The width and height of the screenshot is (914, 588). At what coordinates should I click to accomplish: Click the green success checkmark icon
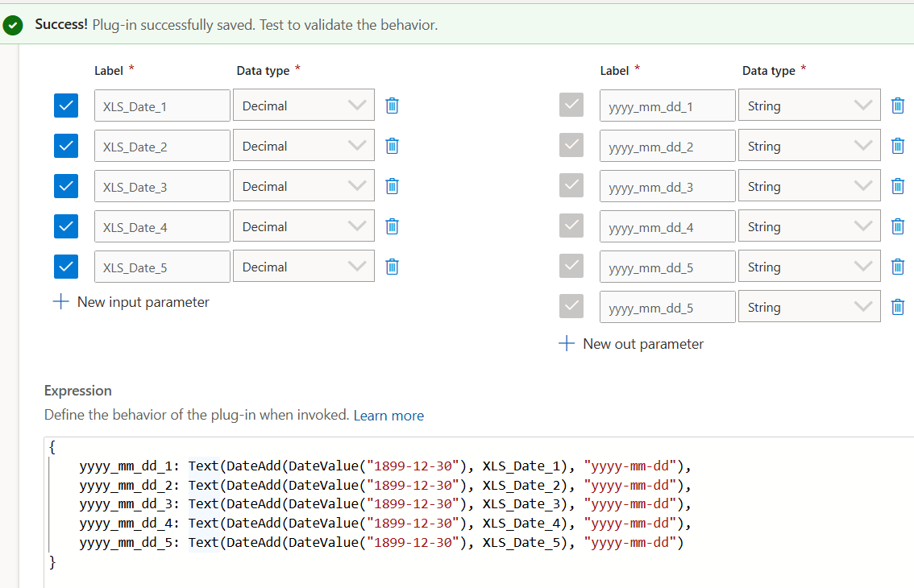(x=13, y=25)
